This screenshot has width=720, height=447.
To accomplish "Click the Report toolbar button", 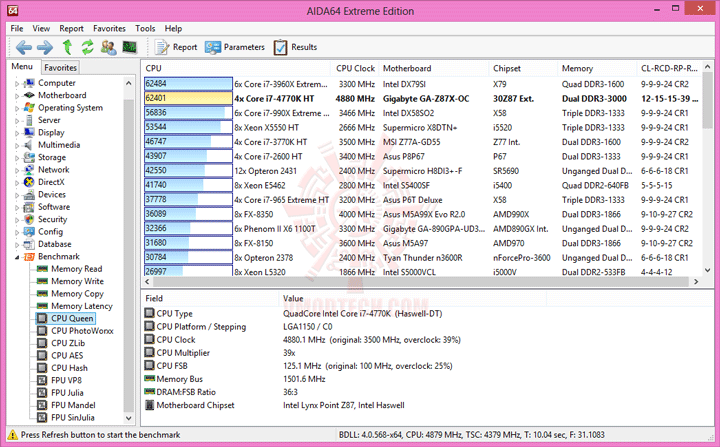I will (176, 47).
